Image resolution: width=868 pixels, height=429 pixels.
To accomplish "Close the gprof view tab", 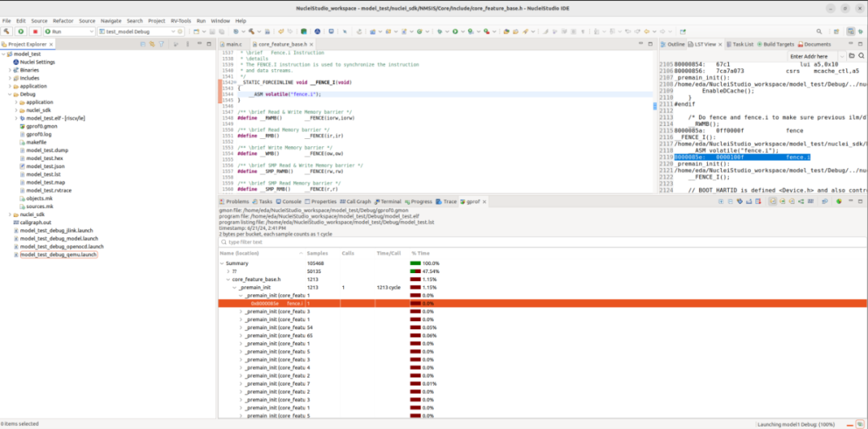I will (x=485, y=202).
